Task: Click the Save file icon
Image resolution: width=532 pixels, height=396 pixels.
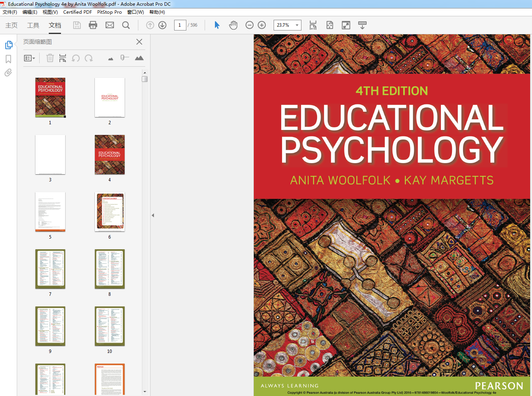Action: (x=77, y=25)
